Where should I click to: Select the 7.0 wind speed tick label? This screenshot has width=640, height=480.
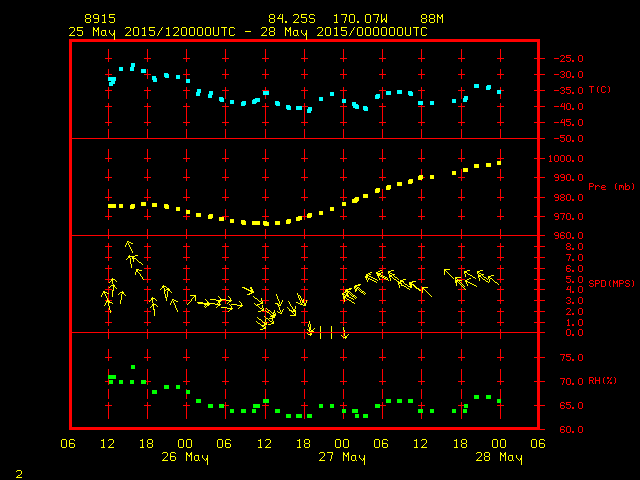574,258
